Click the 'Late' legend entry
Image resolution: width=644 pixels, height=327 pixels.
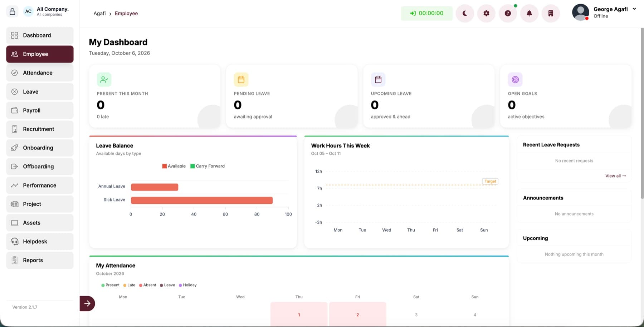click(129, 285)
